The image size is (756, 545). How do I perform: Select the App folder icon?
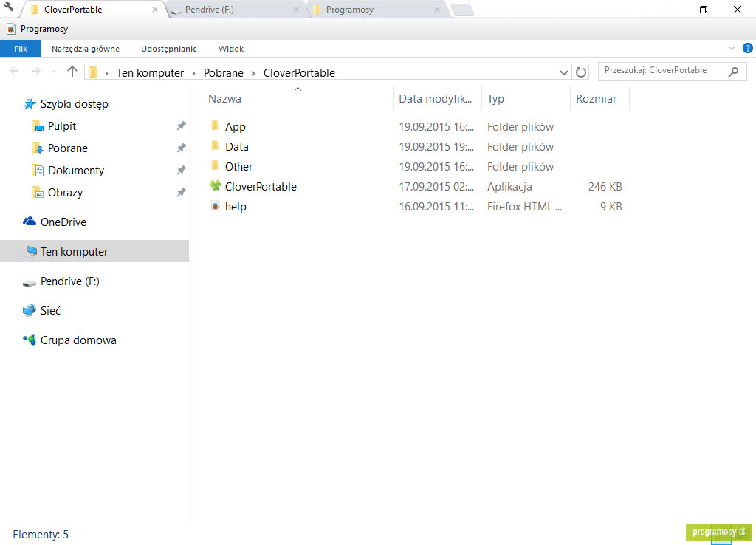coord(215,126)
